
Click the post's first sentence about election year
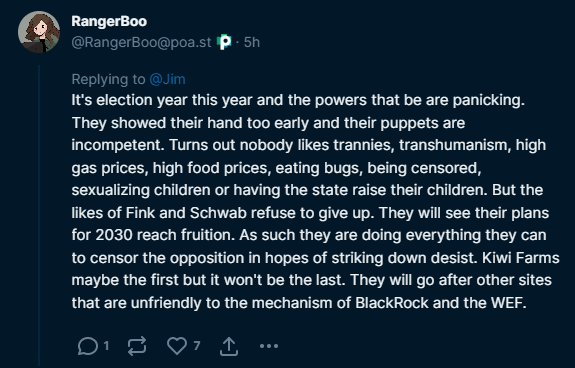pyautogui.click(x=298, y=100)
